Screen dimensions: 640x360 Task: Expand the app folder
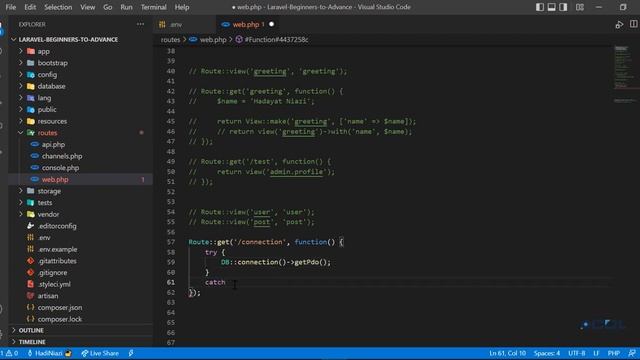click(x=43, y=51)
